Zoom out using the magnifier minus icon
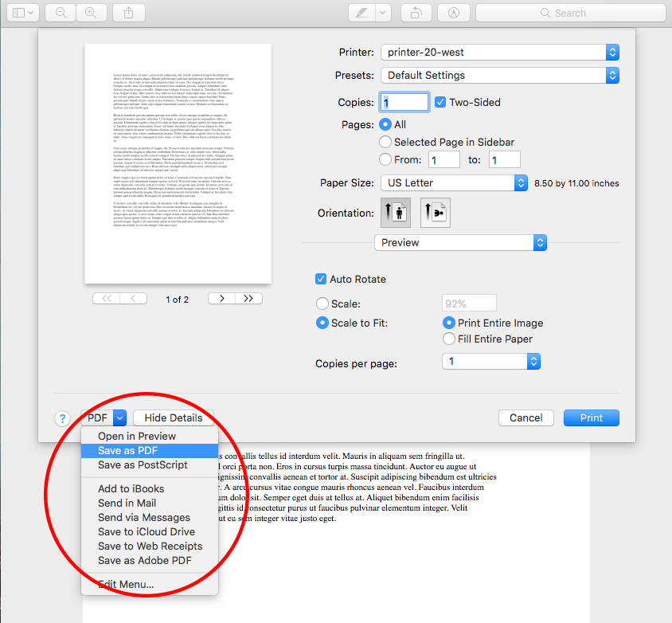 coord(61,13)
